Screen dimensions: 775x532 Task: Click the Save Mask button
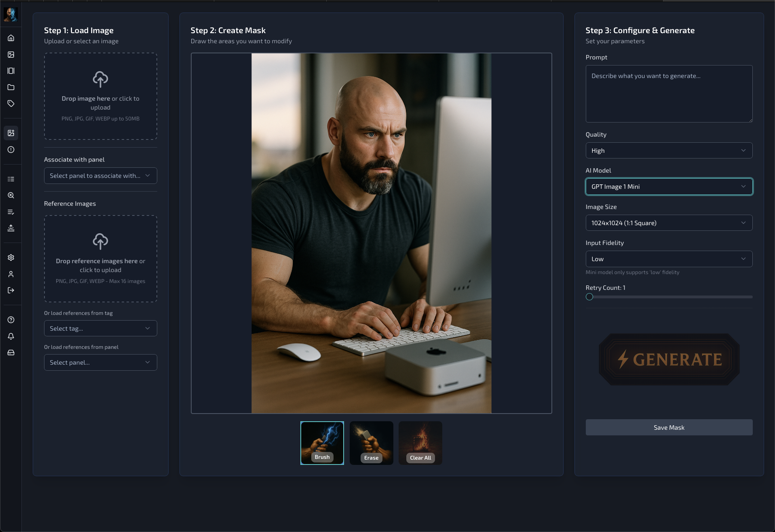(x=669, y=427)
